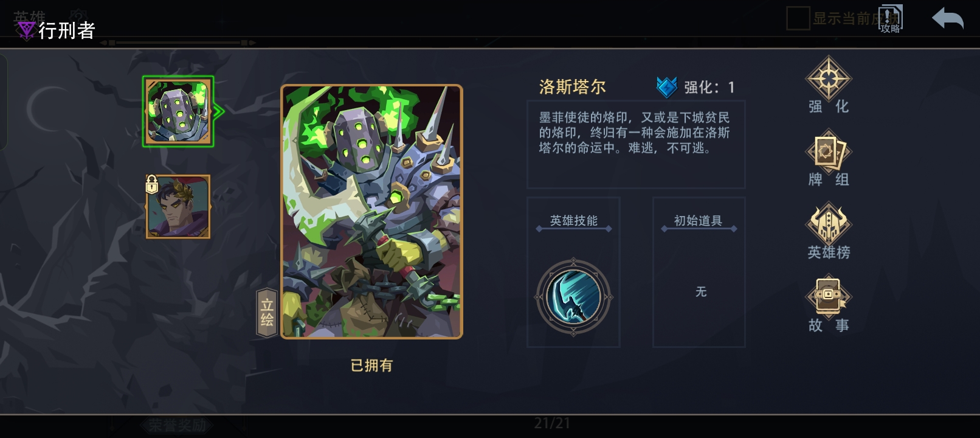Switch to the 立绘 artwork tab
Viewport: 980px width, 438px height.
pos(267,313)
